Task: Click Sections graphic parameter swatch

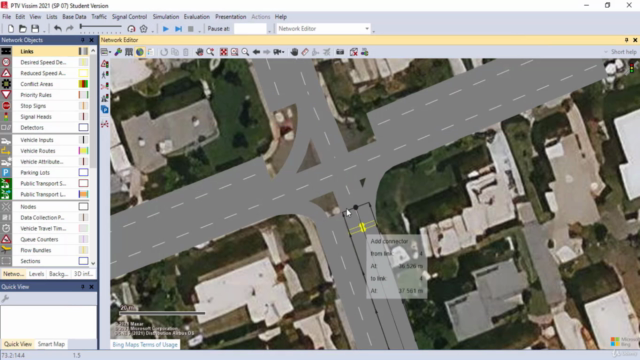Action: tap(83, 261)
